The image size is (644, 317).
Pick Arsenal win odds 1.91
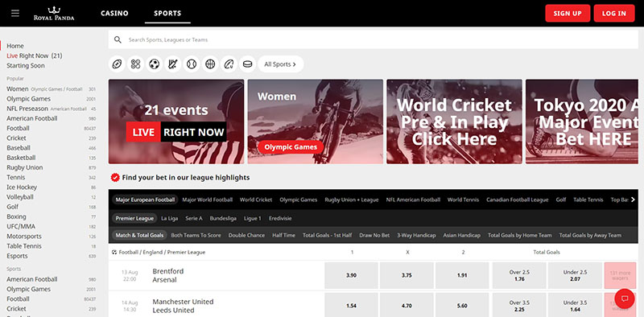[x=462, y=275]
